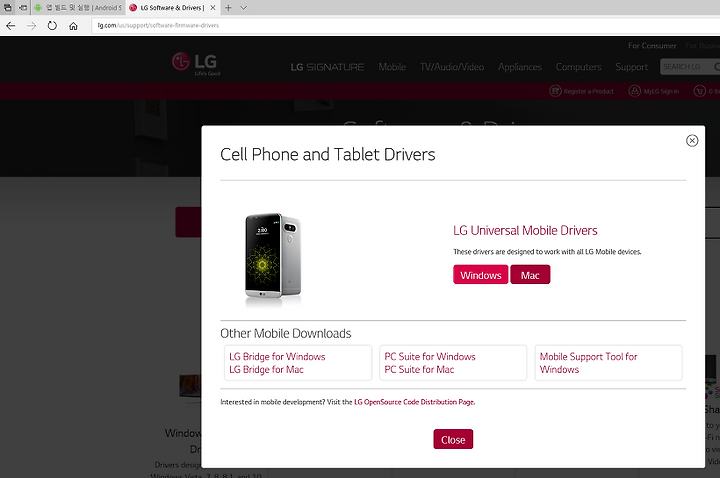This screenshot has height=478, width=720.
Task: Open the Mobile navigation menu
Action: pyautogui.click(x=392, y=67)
